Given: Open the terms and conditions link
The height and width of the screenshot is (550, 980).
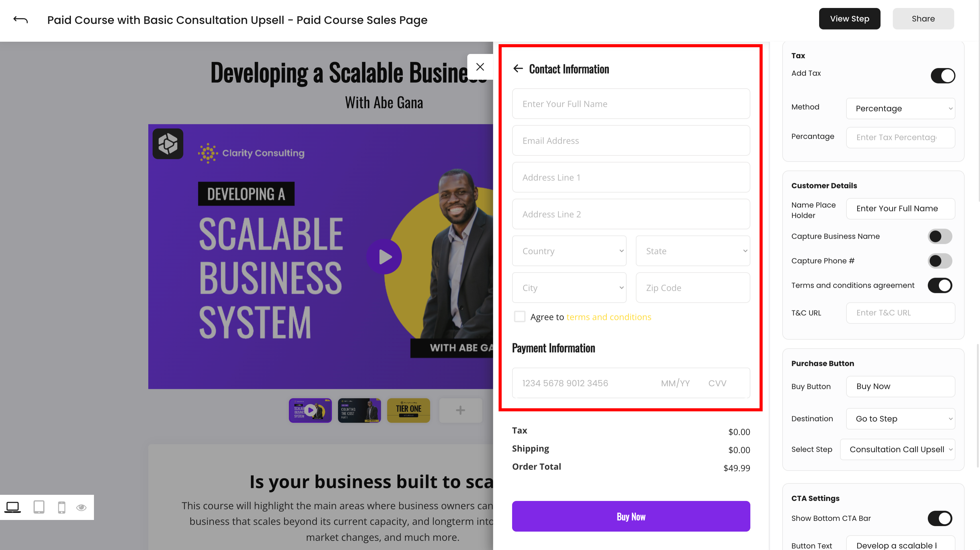Looking at the screenshot, I should click(608, 317).
